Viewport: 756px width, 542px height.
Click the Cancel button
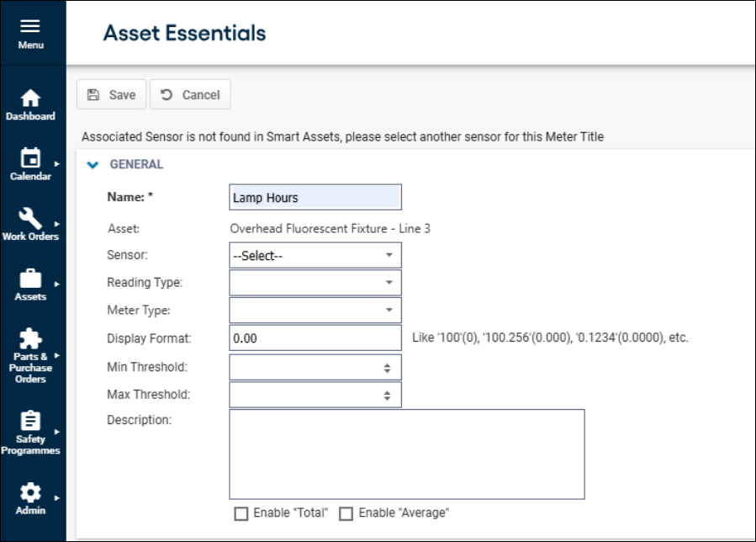(190, 95)
